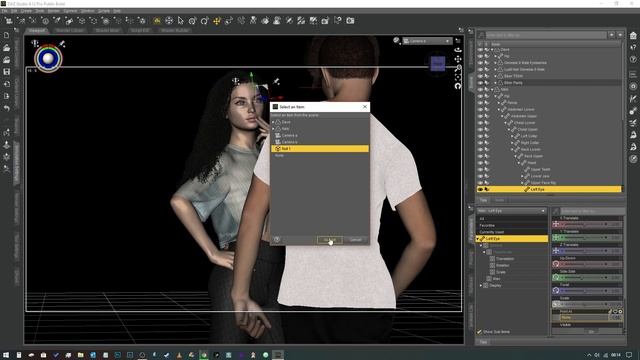640x360 pixels.
Task: Click the Point At pencil edit icon
Action: [x=610, y=311]
